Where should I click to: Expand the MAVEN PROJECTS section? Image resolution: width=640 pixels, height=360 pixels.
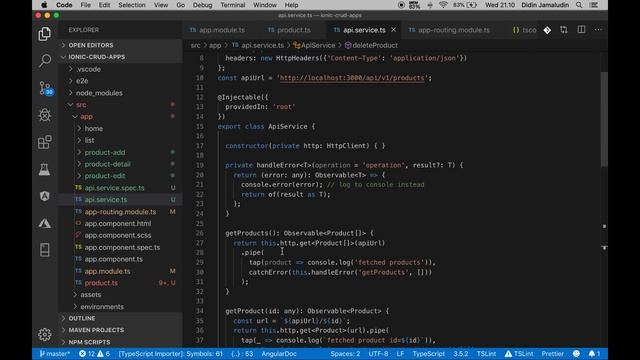[x=96, y=330]
